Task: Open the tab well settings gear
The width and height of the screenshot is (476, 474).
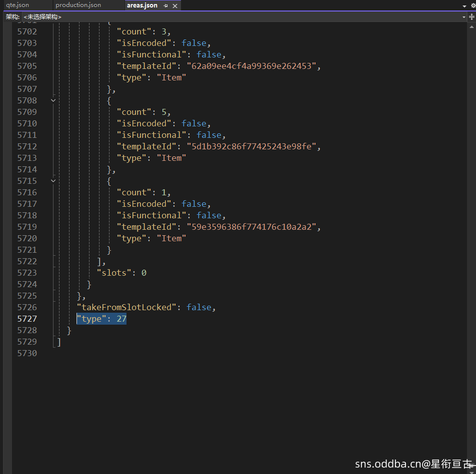Action: point(473,5)
